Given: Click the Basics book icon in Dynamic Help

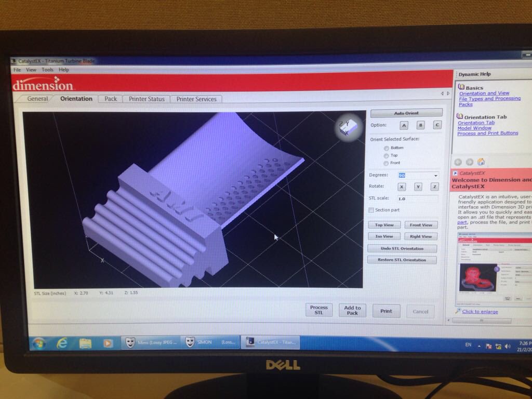Looking at the screenshot, I should click(x=460, y=86).
